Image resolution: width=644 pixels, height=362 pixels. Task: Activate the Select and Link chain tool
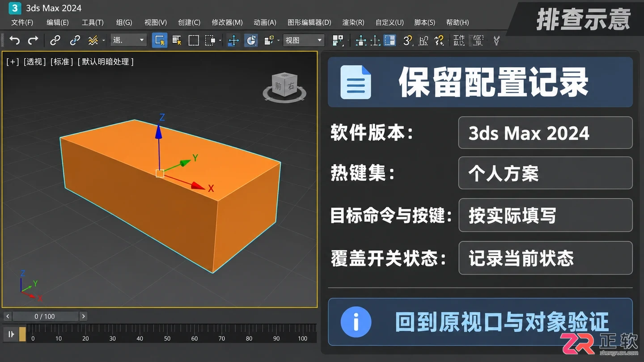pyautogui.click(x=55, y=41)
